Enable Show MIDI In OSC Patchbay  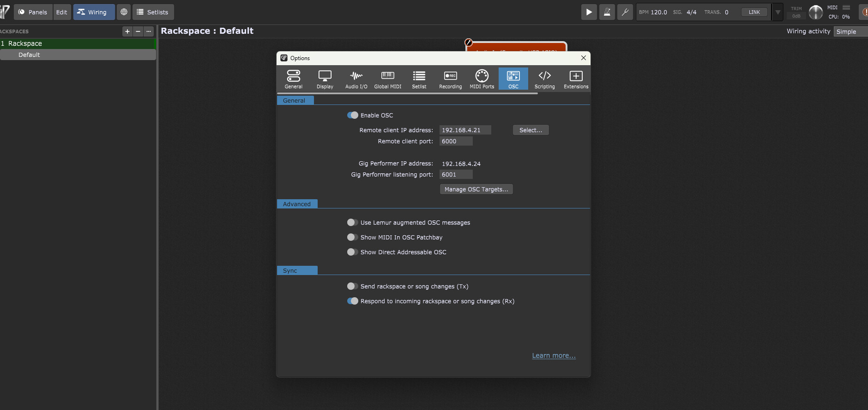pyautogui.click(x=353, y=237)
